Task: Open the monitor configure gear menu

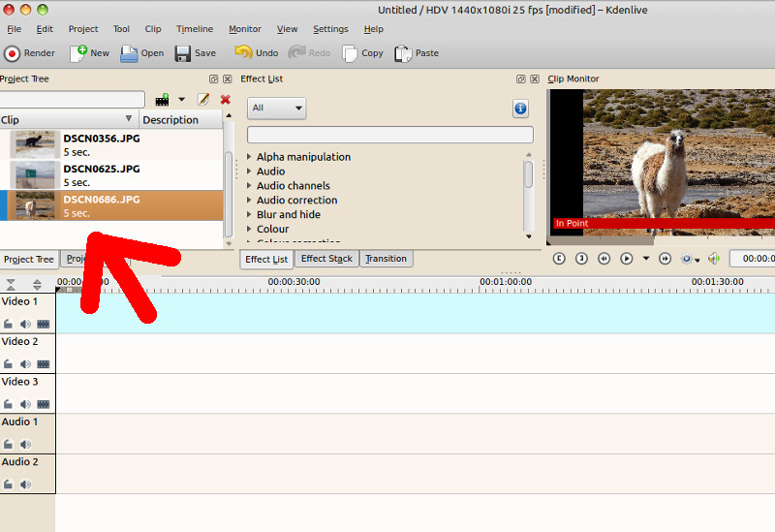Action: pos(690,258)
